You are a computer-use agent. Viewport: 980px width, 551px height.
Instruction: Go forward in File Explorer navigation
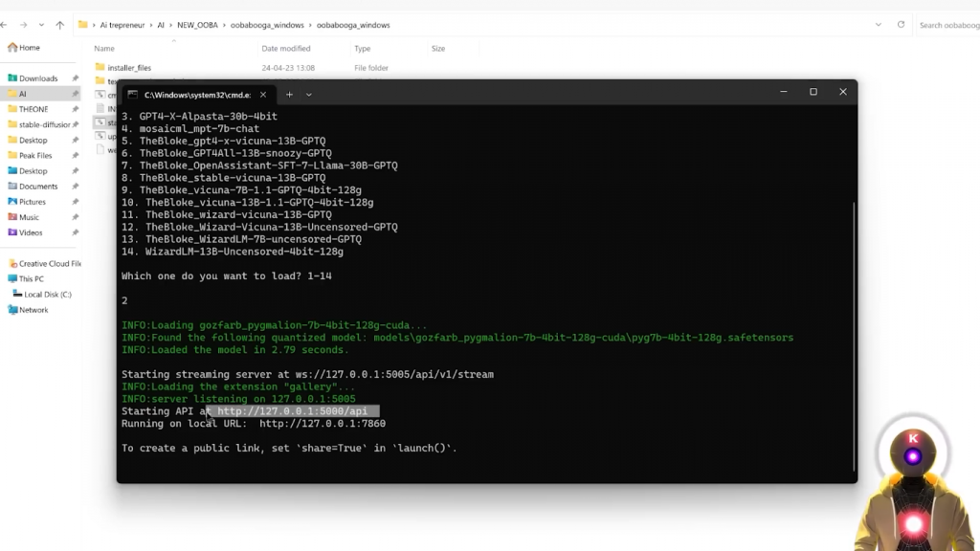[23, 25]
